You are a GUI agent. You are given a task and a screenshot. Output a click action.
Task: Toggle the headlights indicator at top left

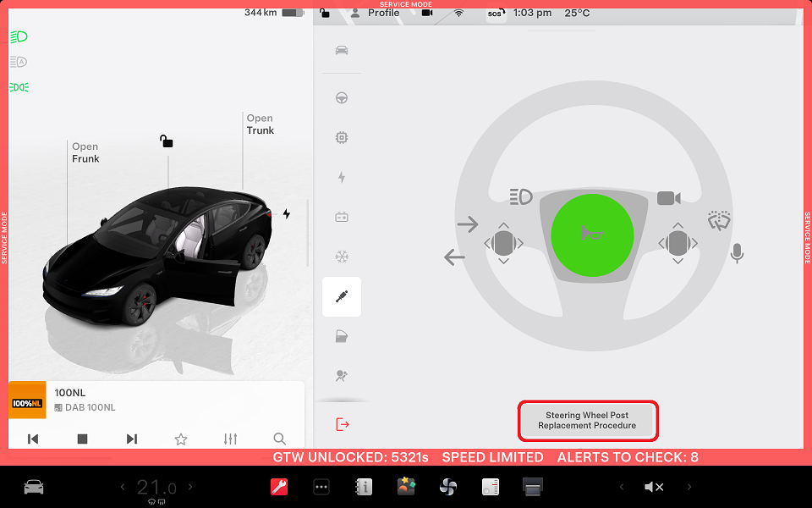click(x=19, y=36)
